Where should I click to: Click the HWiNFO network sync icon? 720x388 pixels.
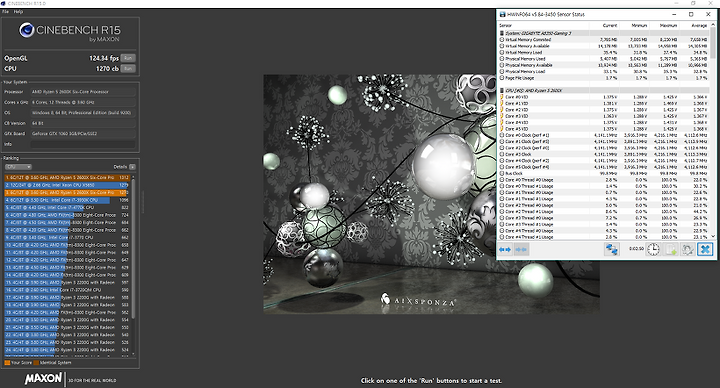[612, 249]
